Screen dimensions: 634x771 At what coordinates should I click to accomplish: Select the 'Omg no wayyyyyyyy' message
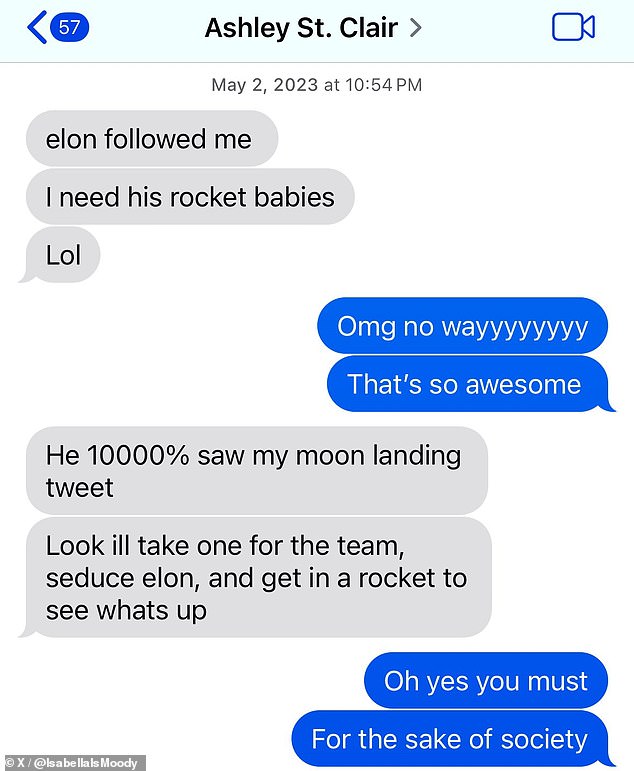462,326
